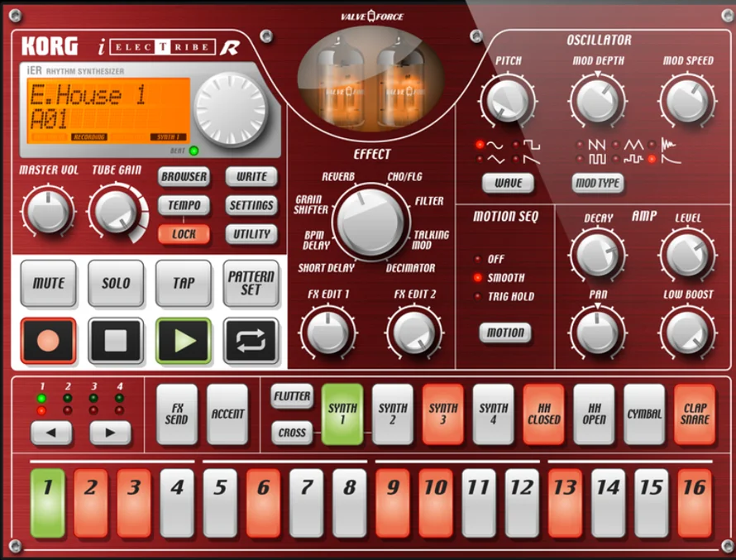Click the large white value dial beside display
This screenshot has width=736, height=560.
click(231, 109)
